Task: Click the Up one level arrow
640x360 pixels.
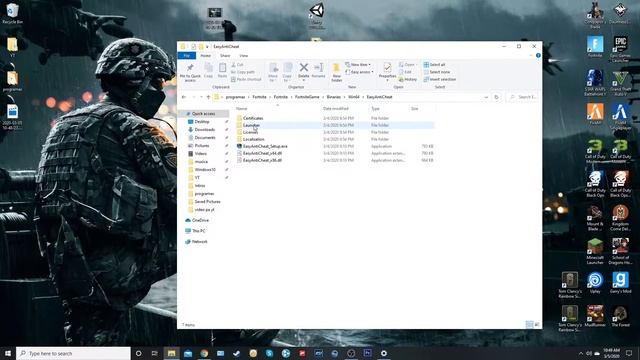Action: pyautogui.click(x=208, y=97)
